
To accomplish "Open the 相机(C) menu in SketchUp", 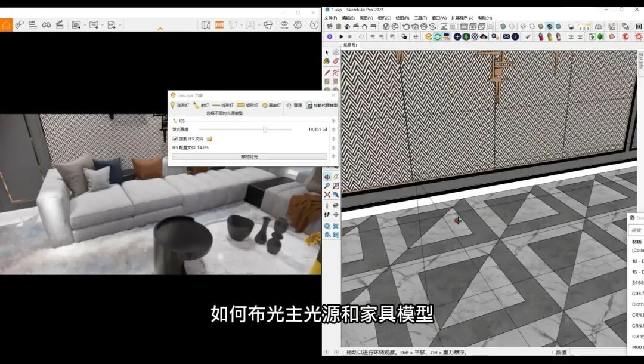I will [384, 18].
